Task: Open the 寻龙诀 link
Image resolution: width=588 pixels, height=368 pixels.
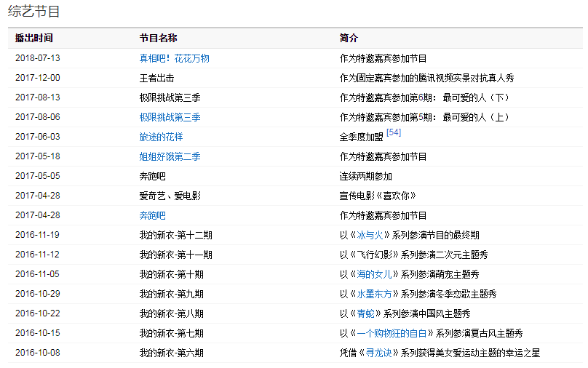Action: pyautogui.click(x=375, y=353)
